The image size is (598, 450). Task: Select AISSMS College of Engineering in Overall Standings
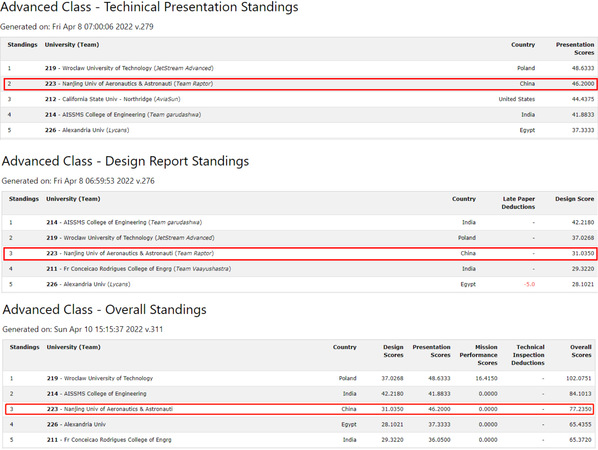96,394
